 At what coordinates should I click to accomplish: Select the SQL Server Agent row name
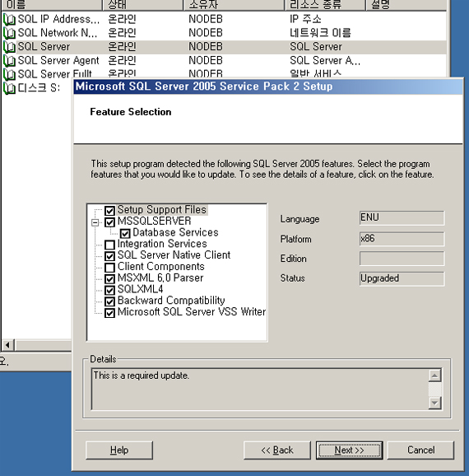click(58, 60)
